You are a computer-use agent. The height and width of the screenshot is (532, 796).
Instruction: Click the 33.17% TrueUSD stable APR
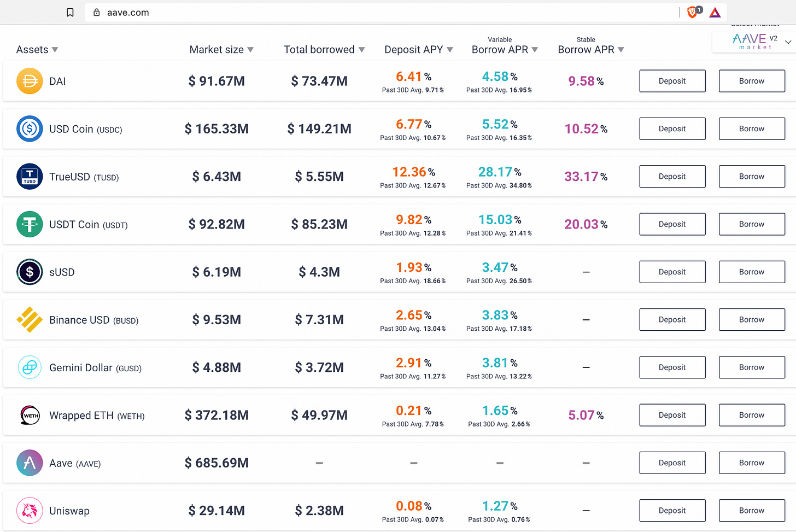[x=586, y=177]
